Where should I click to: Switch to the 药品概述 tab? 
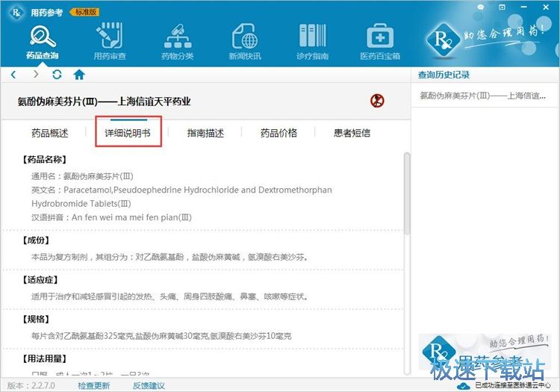coord(49,133)
